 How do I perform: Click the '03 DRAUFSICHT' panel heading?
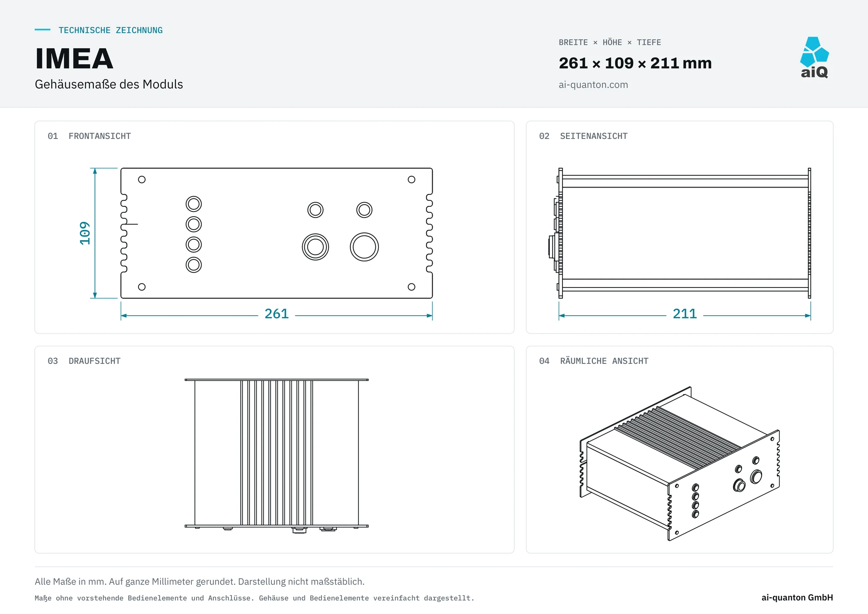[x=84, y=361]
